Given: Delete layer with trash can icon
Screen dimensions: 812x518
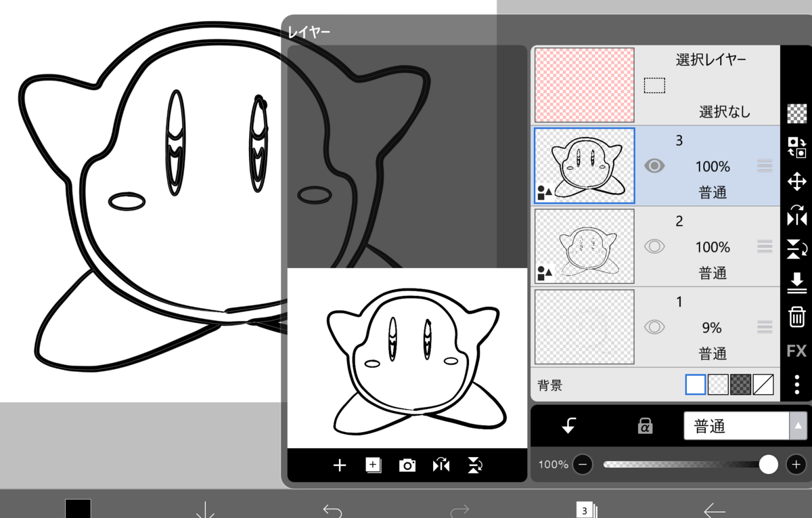Looking at the screenshot, I should click(x=796, y=316).
